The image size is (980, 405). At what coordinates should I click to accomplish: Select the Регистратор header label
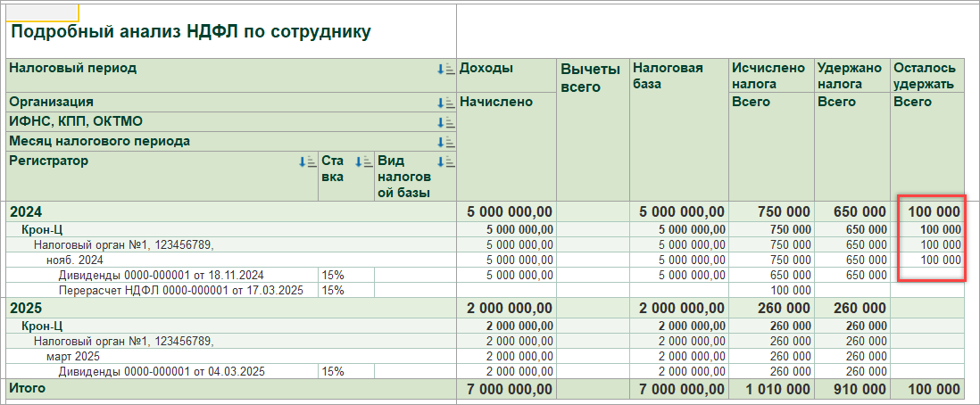[49, 161]
